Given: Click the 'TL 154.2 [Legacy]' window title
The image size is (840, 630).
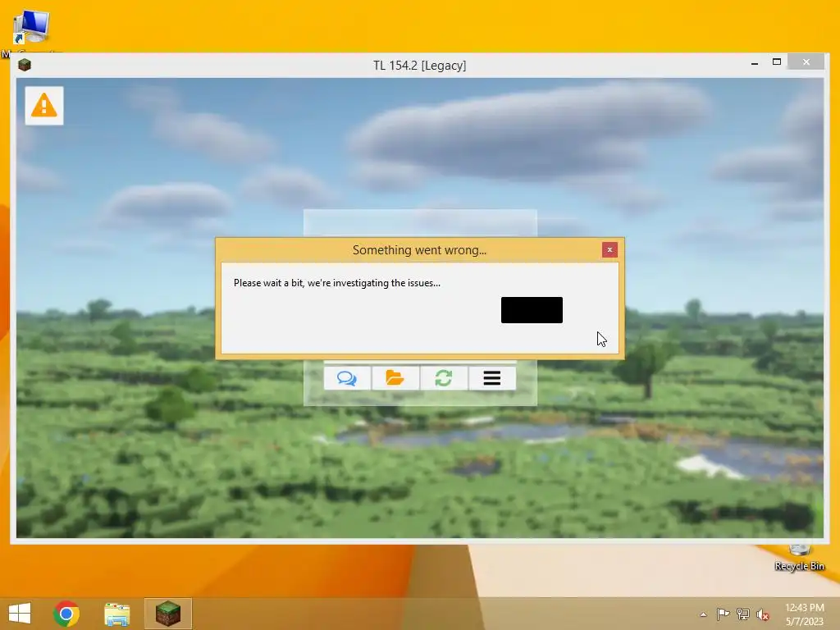Looking at the screenshot, I should pyautogui.click(x=419, y=66).
